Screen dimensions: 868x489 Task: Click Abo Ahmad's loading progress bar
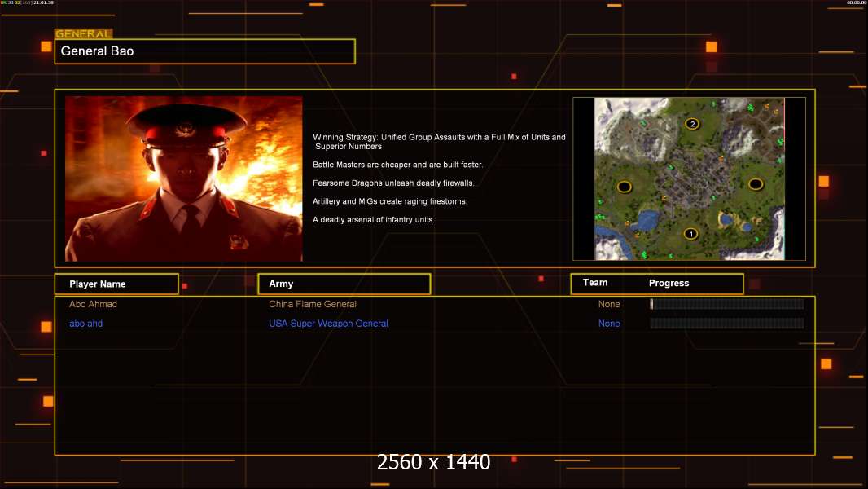tap(727, 303)
